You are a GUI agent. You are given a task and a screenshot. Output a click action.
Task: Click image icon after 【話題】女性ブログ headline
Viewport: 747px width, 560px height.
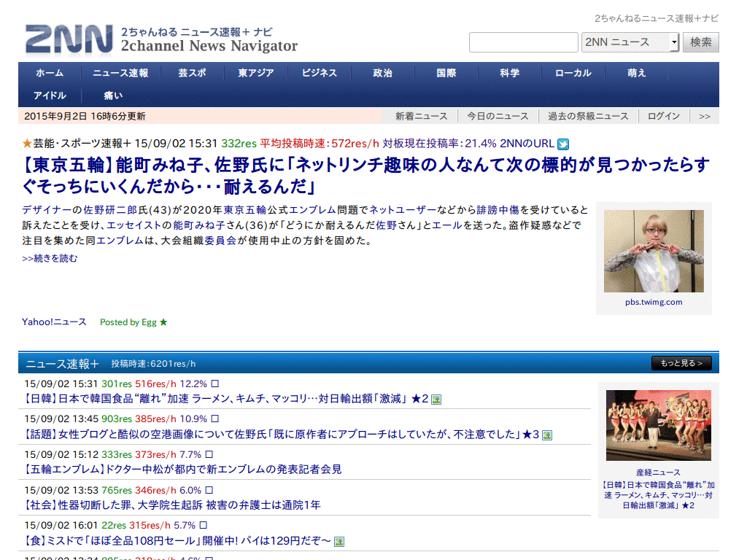547,435
